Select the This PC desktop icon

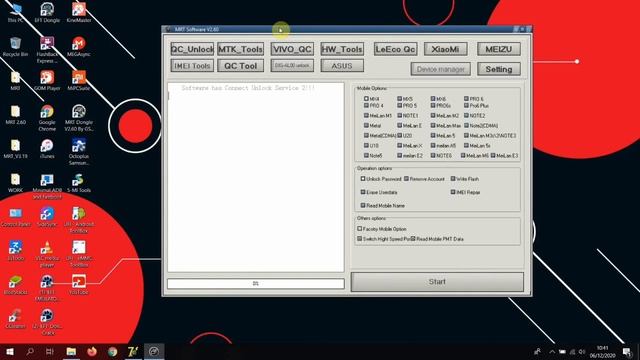tap(16, 12)
